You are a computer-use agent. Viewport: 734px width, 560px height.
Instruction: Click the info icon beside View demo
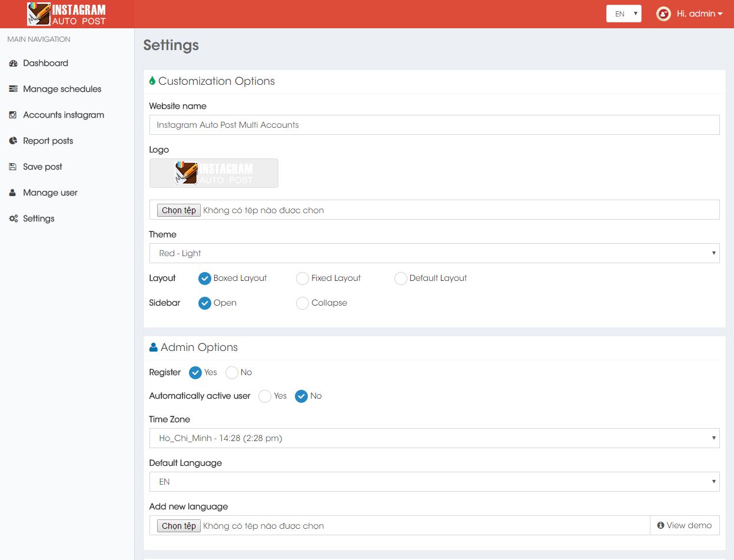pos(660,525)
